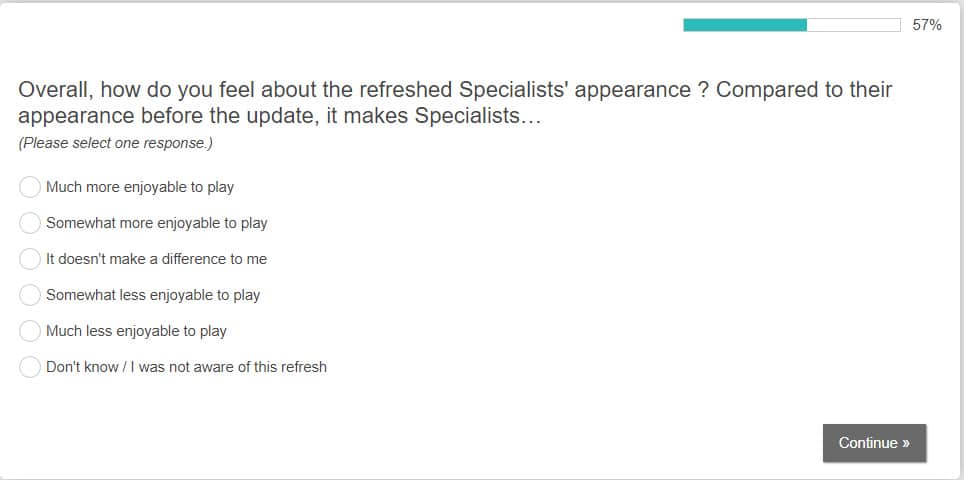The width and height of the screenshot is (964, 480).
Task: Select the 'Much more enjoyable to play' radio button
Action: (30, 187)
